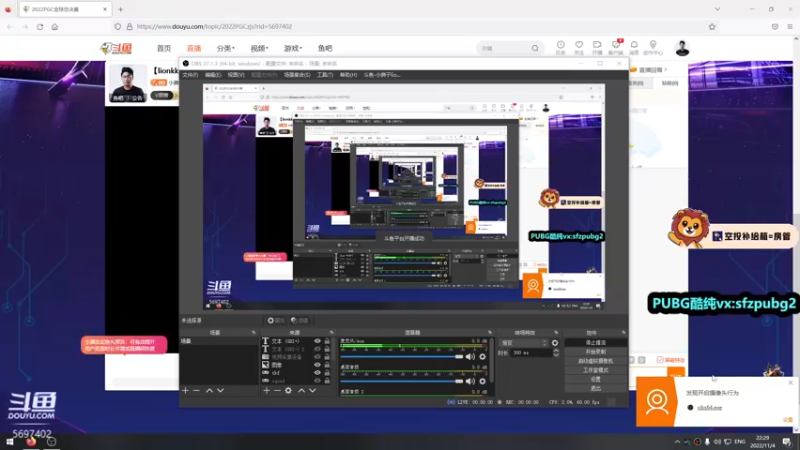The height and width of the screenshot is (450, 800).
Task: Open the user avatar in Douyu header
Action: (x=682, y=48)
